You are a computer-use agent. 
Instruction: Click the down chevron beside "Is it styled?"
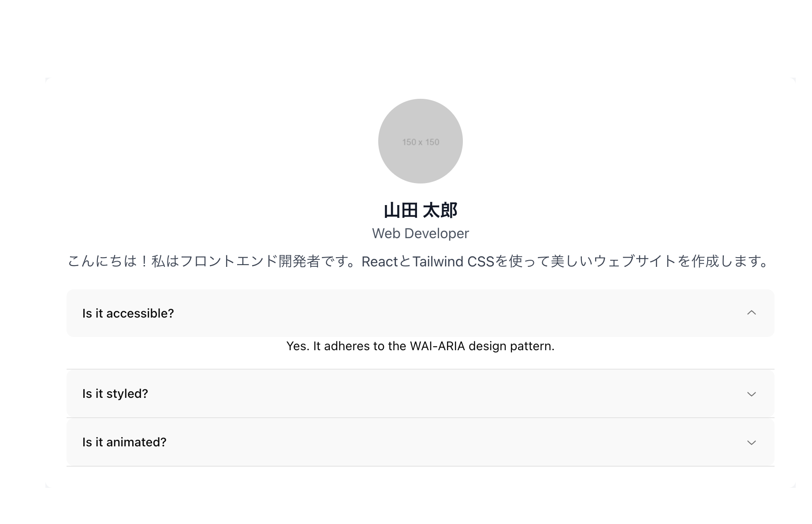coord(751,394)
